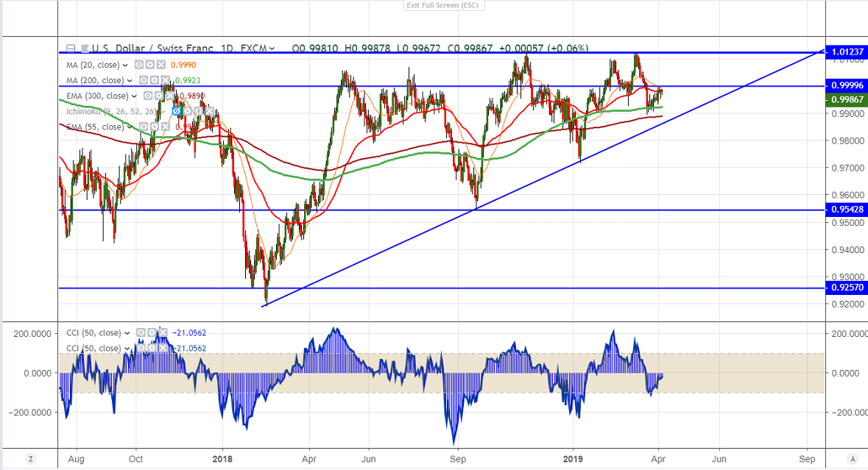
Task: Select the 0.92570 price line label
Action: pos(847,288)
